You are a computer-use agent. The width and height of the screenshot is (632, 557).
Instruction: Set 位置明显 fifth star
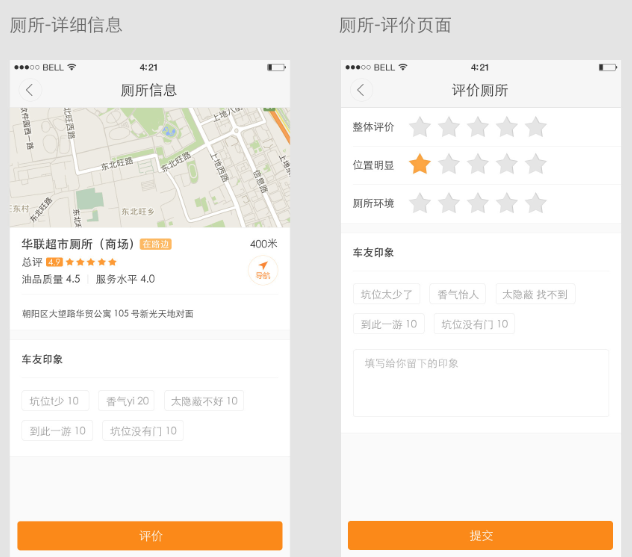[x=536, y=164]
